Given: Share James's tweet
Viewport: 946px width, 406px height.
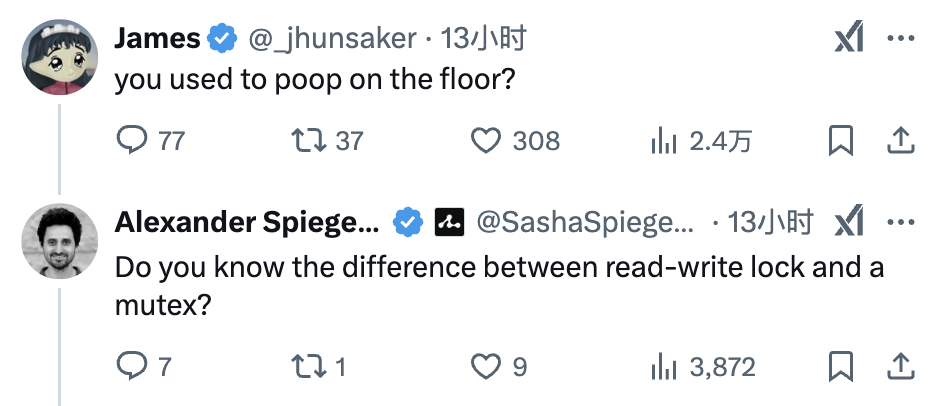Looking at the screenshot, I should tap(901, 141).
